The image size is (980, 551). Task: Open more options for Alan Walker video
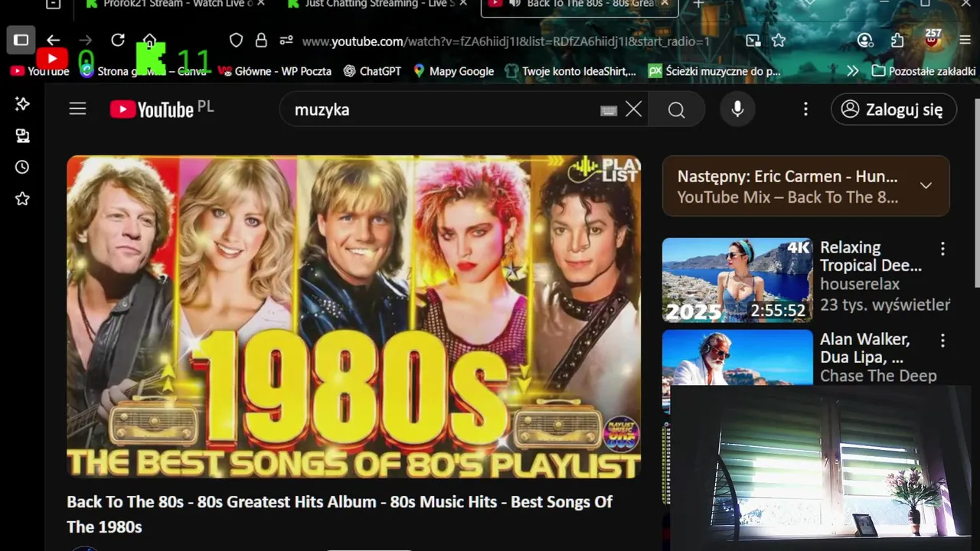coord(942,341)
